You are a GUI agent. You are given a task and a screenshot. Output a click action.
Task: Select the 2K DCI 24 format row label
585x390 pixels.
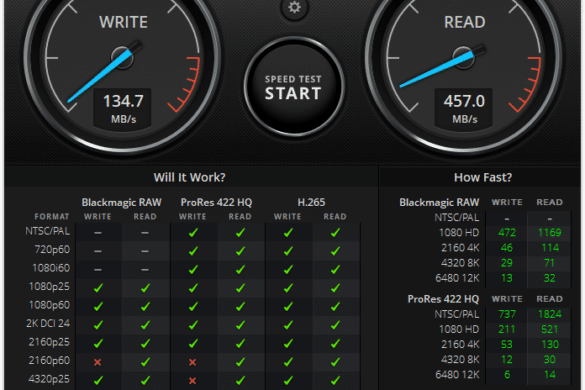pyautogui.click(x=48, y=323)
